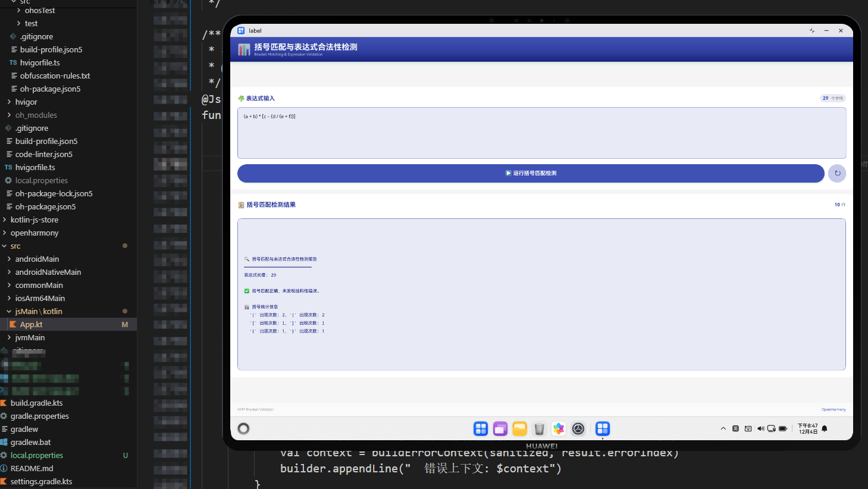
Task: Click the battery tray icon
Action: 783,428
